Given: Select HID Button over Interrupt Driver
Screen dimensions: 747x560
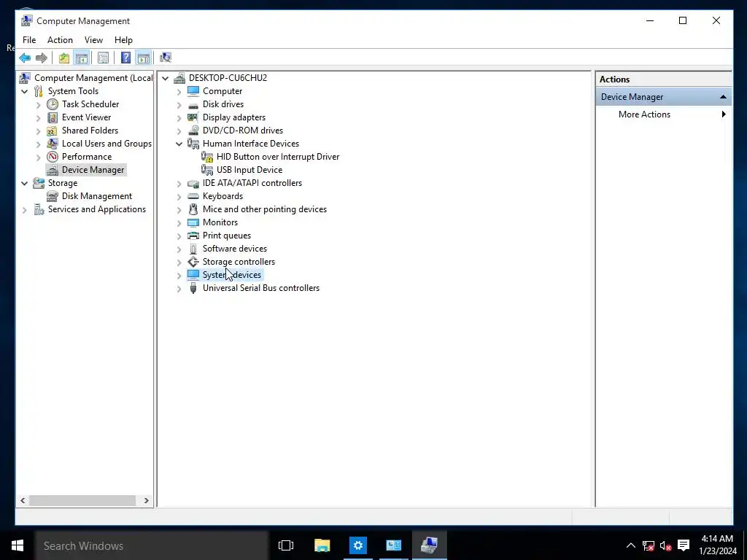Looking at the screenshot, I should click(278, 157).
